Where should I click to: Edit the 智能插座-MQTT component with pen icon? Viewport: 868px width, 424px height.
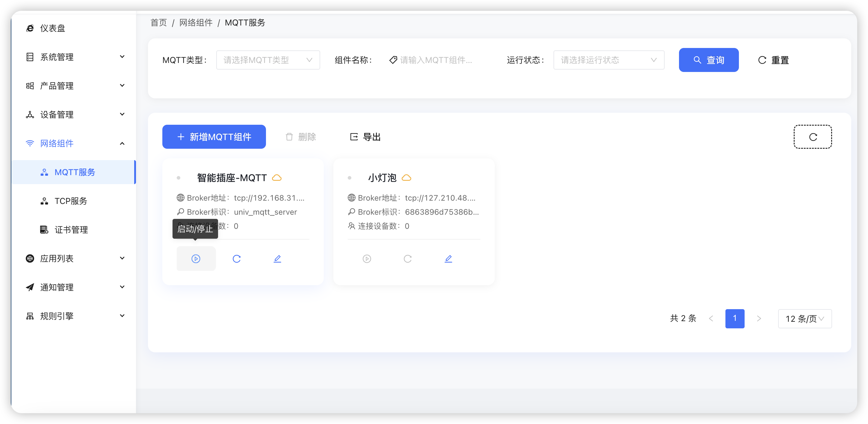pos(277,258)
